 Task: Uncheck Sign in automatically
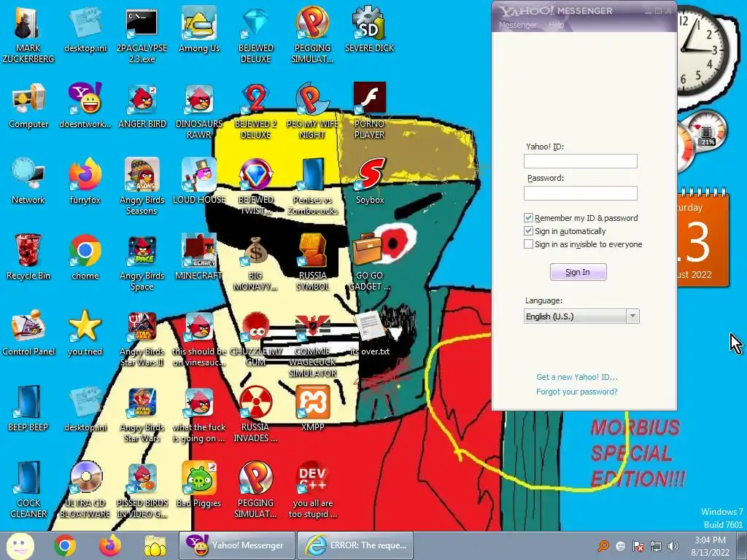point(528,231)
